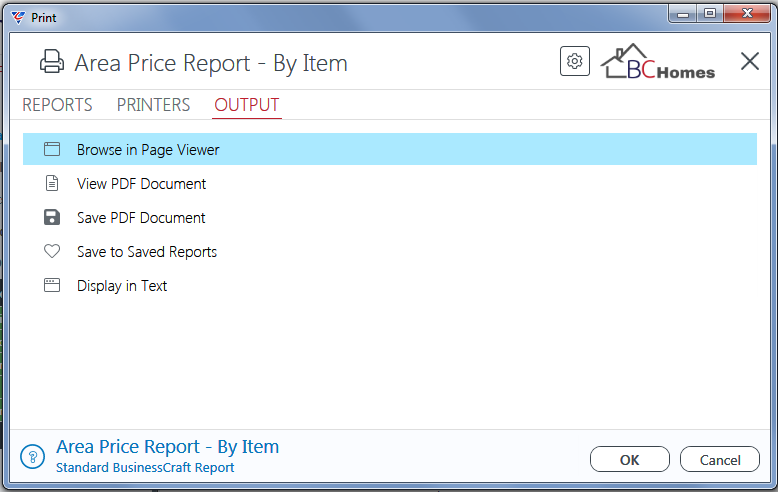Switch to the REPORTS tab

(x=57, y=105)
